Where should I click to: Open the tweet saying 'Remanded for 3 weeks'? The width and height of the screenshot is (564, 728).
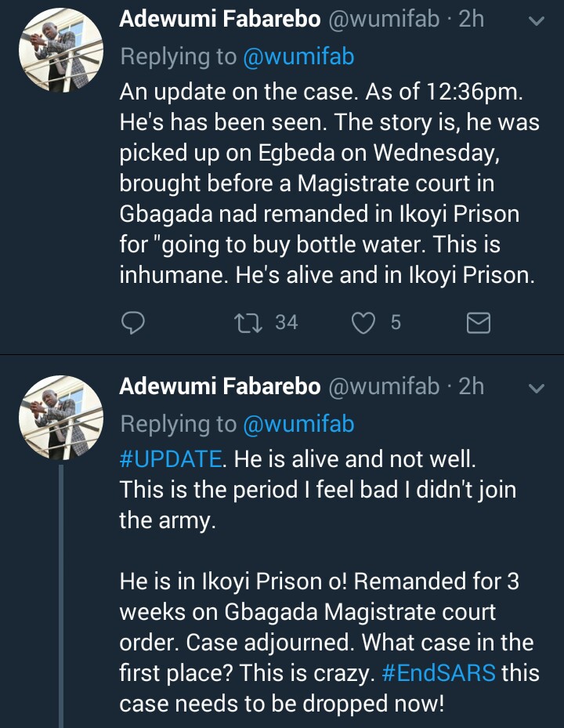329,611
